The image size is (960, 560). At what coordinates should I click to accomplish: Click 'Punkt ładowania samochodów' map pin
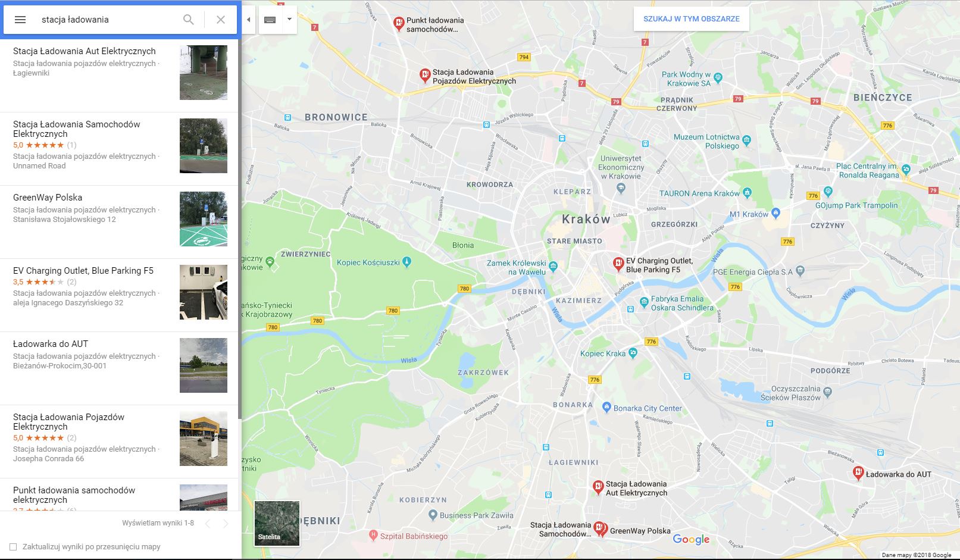pyautogui.click(x=399, y=24)
